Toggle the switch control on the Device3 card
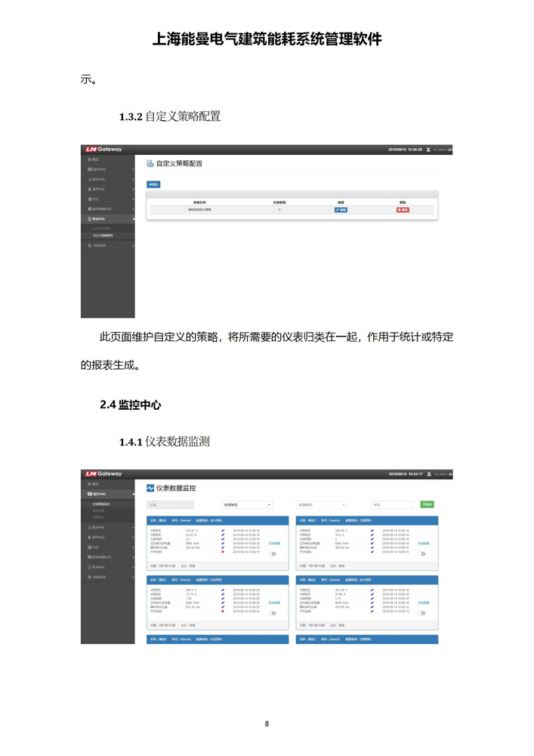The height and width of the screenshot is (756, 534). click(x=421, y=553)
